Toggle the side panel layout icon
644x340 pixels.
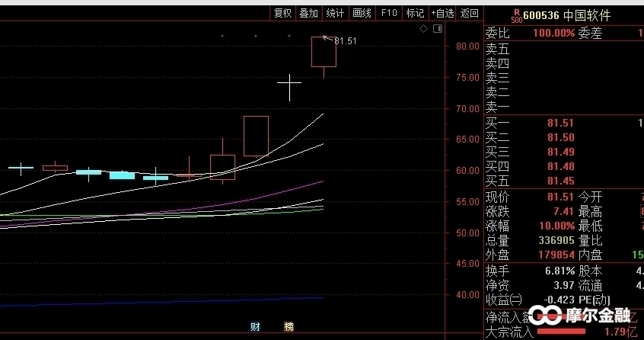[x=436, y=29]
